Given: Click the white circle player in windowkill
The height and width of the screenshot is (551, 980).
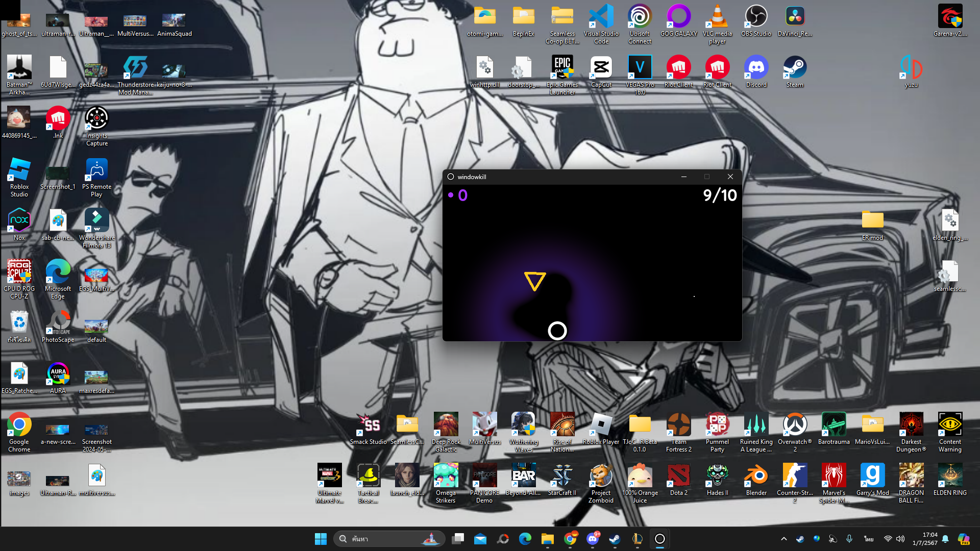Looking at the screenshot, I should coord(557,331).
